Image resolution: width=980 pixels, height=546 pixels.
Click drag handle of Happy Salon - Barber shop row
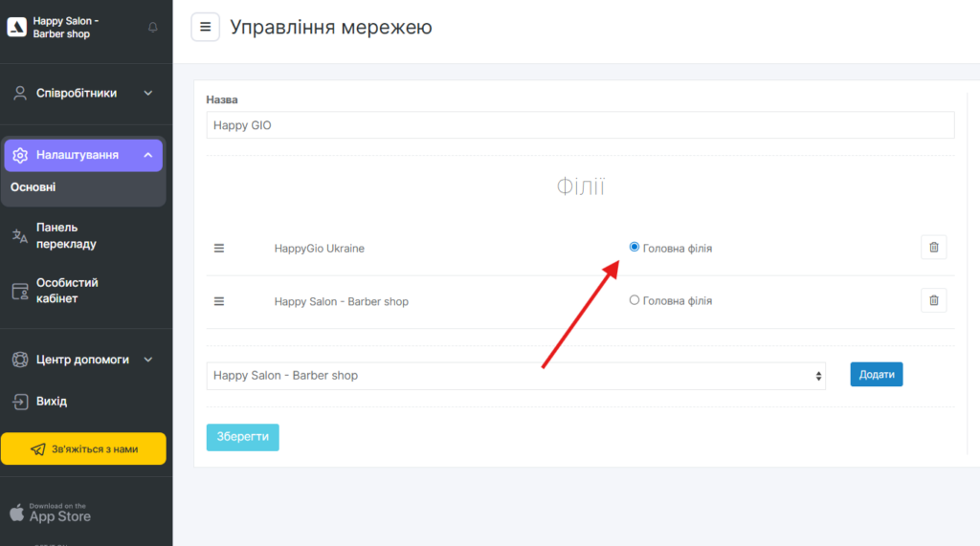pos(219,301)
